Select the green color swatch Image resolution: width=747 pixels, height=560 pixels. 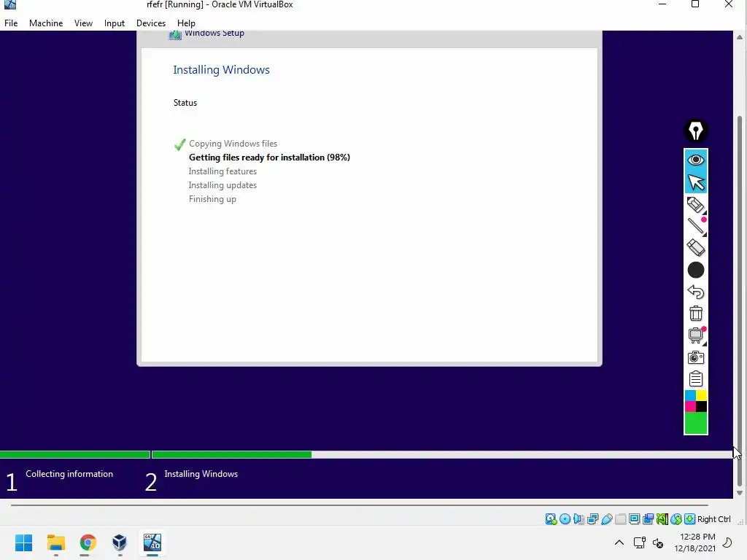point(695,423)
